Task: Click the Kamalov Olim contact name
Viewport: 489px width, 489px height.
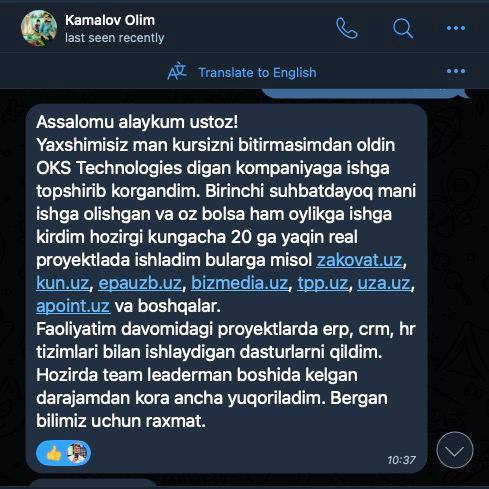Action: (x=110, y=20)
